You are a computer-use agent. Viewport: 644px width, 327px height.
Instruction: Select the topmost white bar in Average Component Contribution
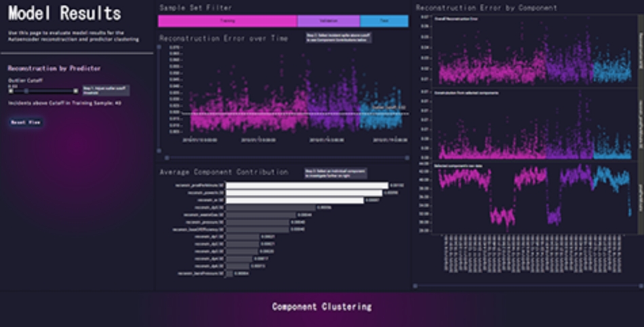307,186
